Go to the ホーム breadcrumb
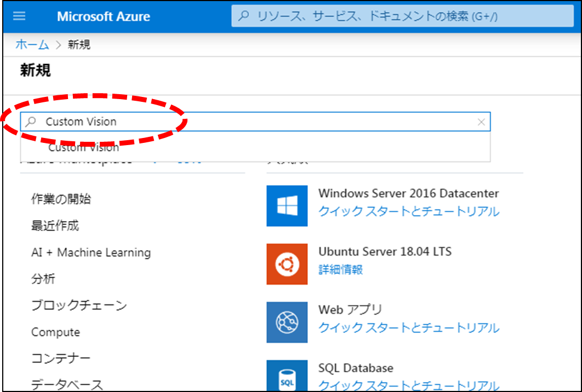Screen dimensions: 582x392 pos(32,44)
